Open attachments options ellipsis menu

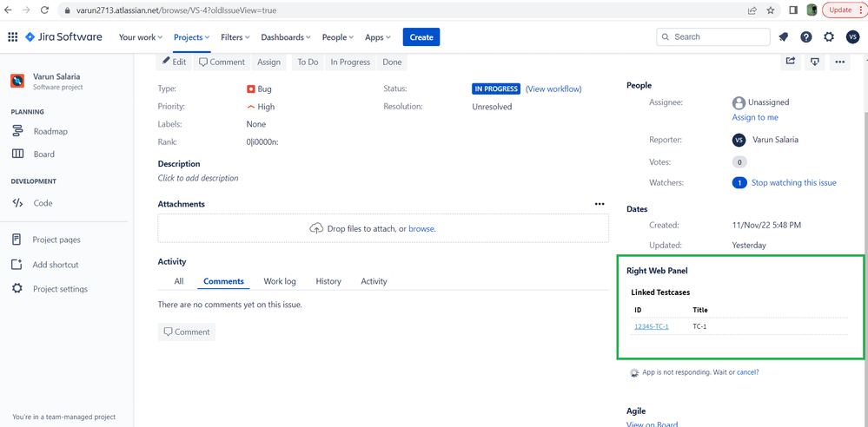(x=600, y=204)
